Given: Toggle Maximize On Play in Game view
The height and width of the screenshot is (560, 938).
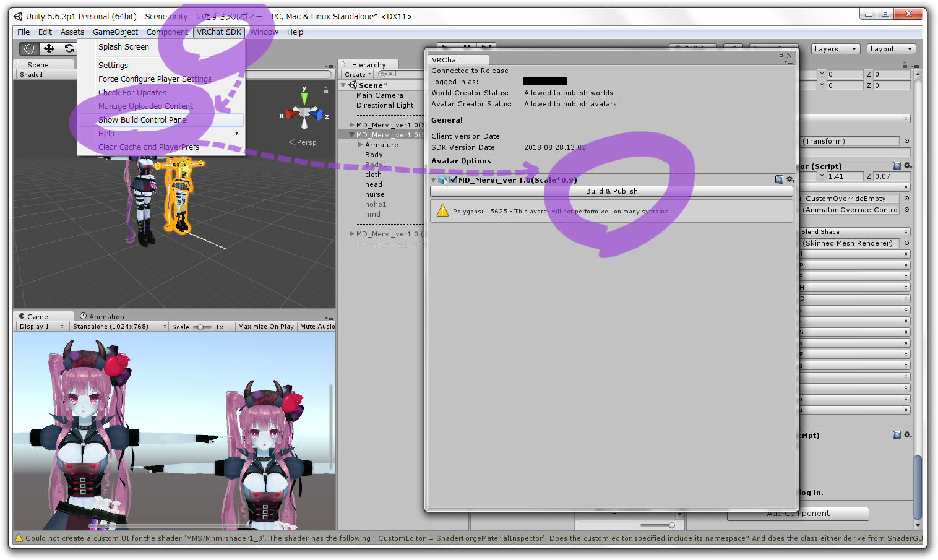Looking at the screenshot, I should [x=266, y=326].
